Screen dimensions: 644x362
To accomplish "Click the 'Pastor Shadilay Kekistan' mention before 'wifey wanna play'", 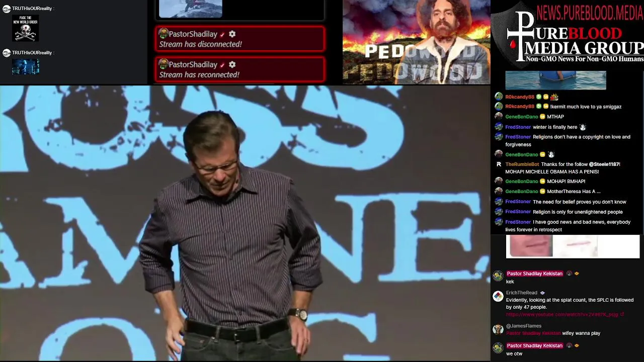I will click(x=533, y=333).
